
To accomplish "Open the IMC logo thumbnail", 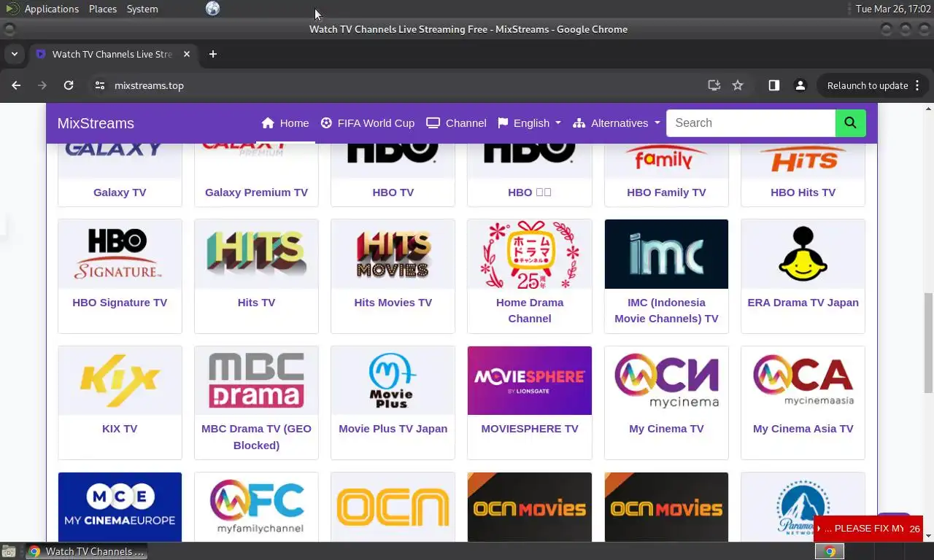I will tap(666, 254).
